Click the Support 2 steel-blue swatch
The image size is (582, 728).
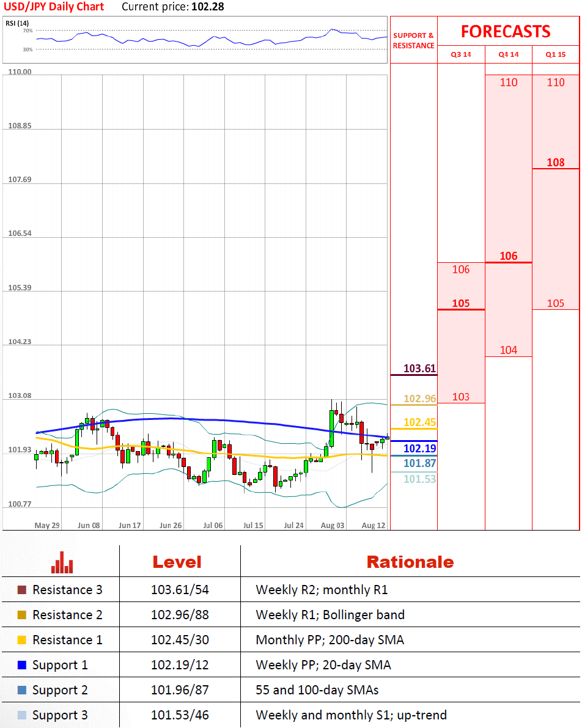(22, 690)
